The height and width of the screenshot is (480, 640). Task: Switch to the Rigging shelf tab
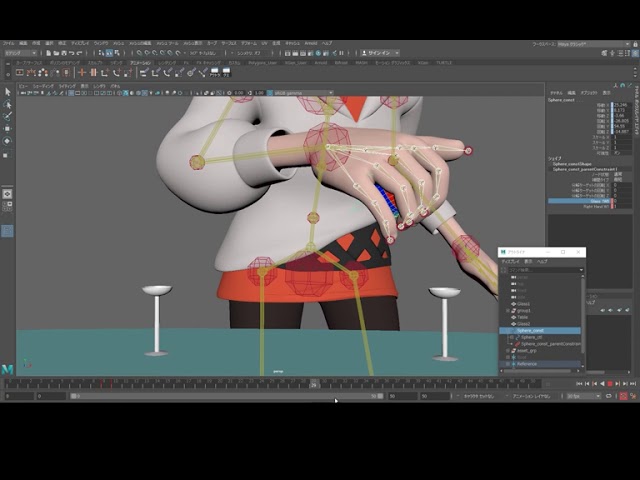tap(116, 63)
